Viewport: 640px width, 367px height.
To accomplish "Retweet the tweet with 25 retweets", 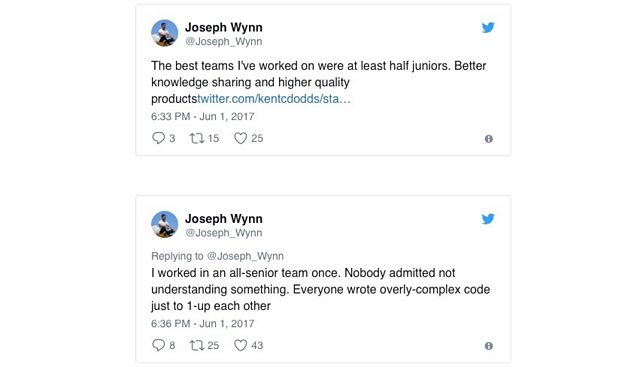I will [197, 345].
